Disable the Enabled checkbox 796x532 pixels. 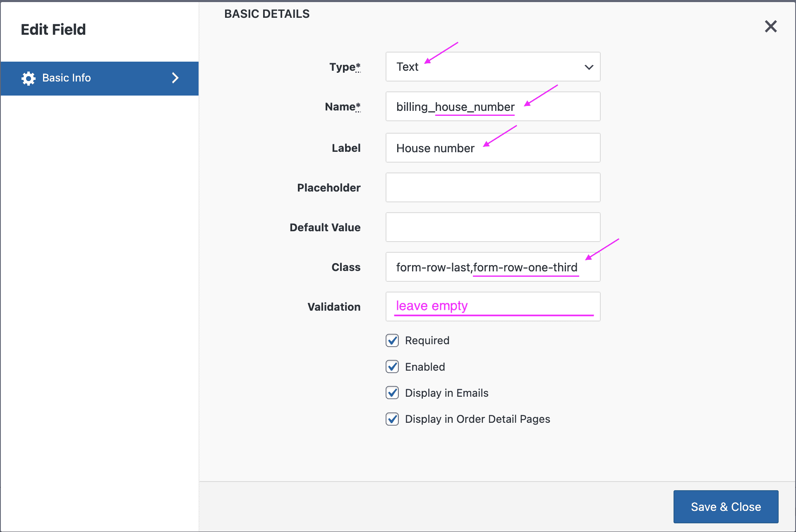[392, 367]
